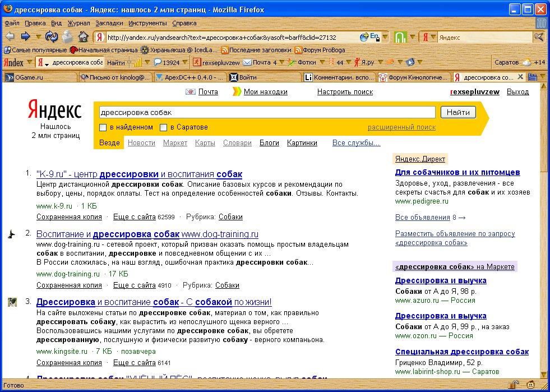Screen dimensions: 550x392
Task: Click the Yandex search query input field
Action: point(266,112)
